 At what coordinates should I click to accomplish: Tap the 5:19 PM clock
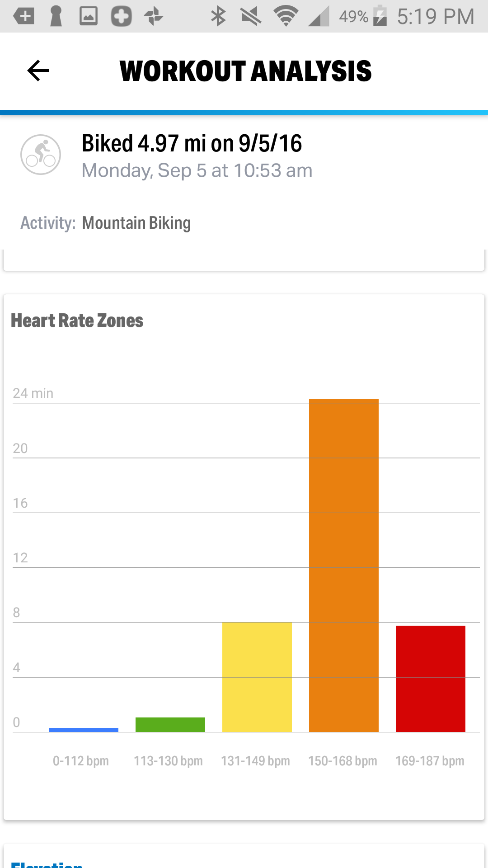tap(436, 16)
